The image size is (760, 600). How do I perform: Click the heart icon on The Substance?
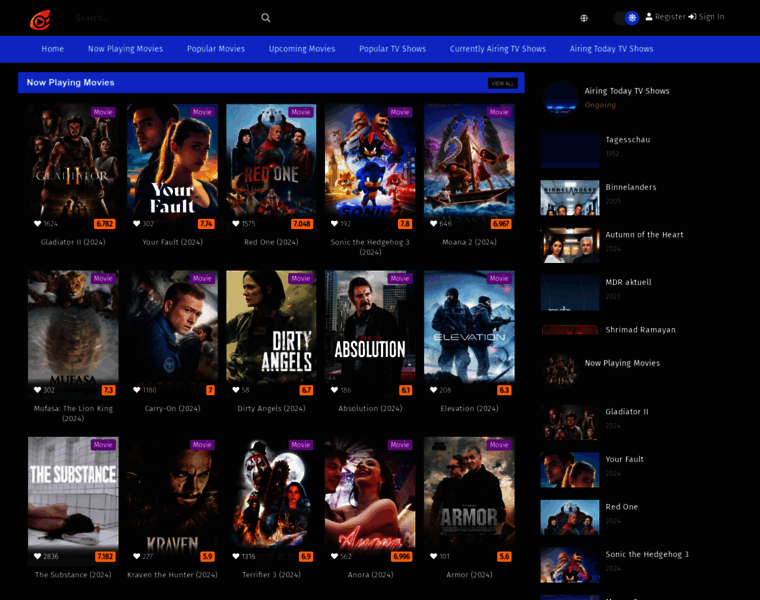coord(38,556)
